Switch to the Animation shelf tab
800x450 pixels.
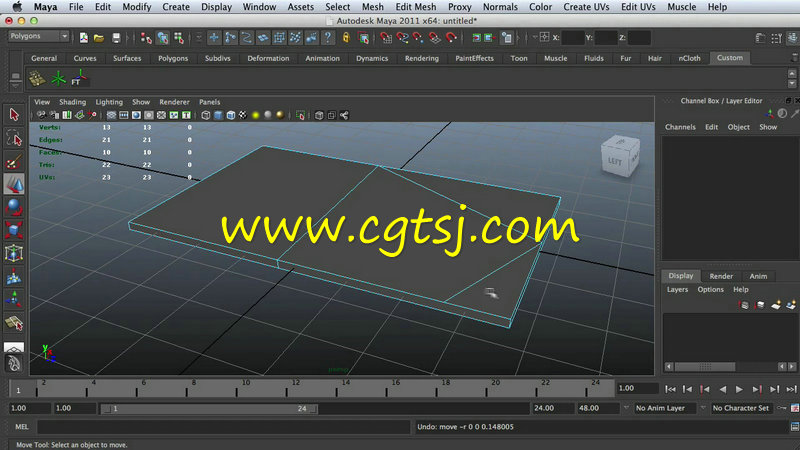point(322,58)
